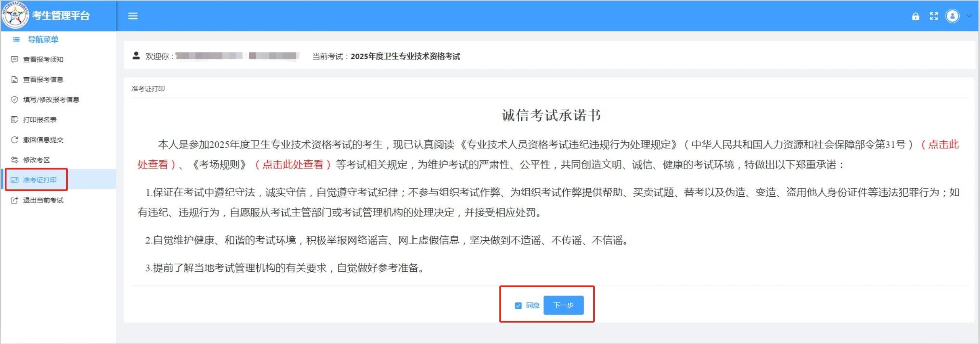
Task: Click the lock screen icon
Action: click(915, 16)
